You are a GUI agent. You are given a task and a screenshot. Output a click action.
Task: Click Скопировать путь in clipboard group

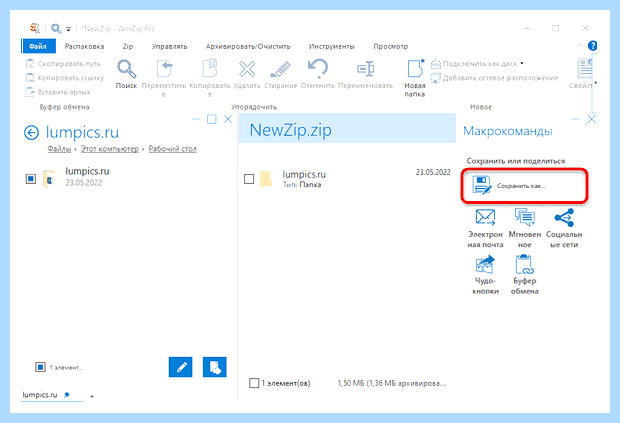click(63, 64)
